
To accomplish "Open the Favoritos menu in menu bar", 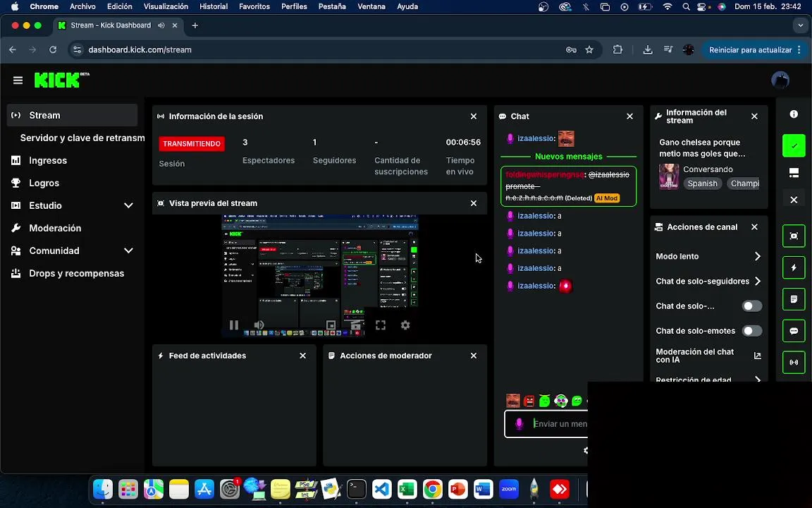I will click(x=254, y=7).
